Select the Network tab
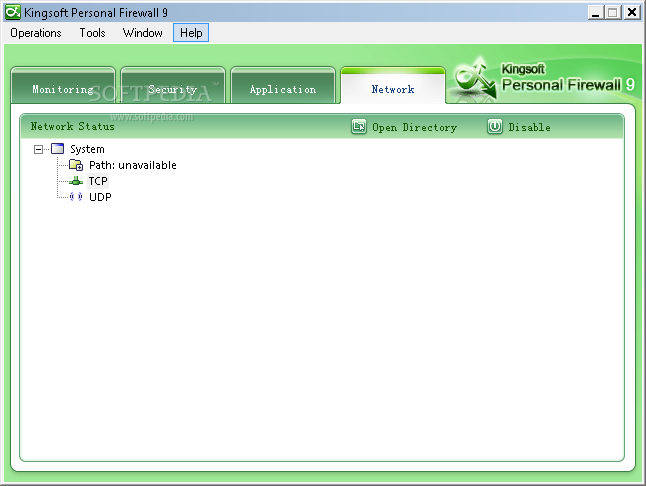The image size is (646, 486). [x=393, y=86]
